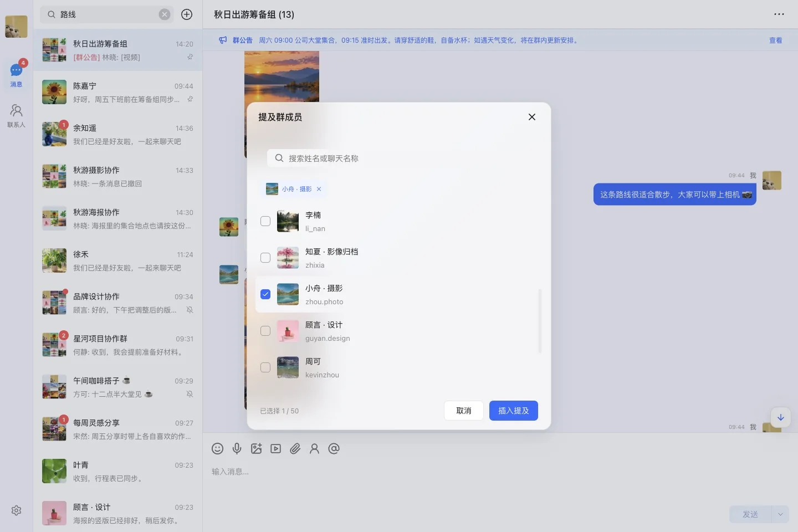Check the box for 李楠
The width and height of the screenshot is (798, 532).
click(265, 221)
